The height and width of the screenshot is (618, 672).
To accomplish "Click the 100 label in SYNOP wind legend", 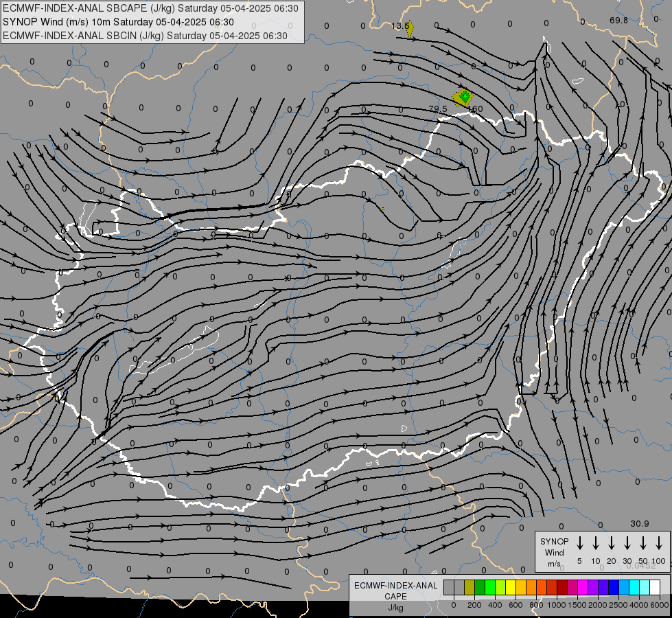I will coord(659,561).
